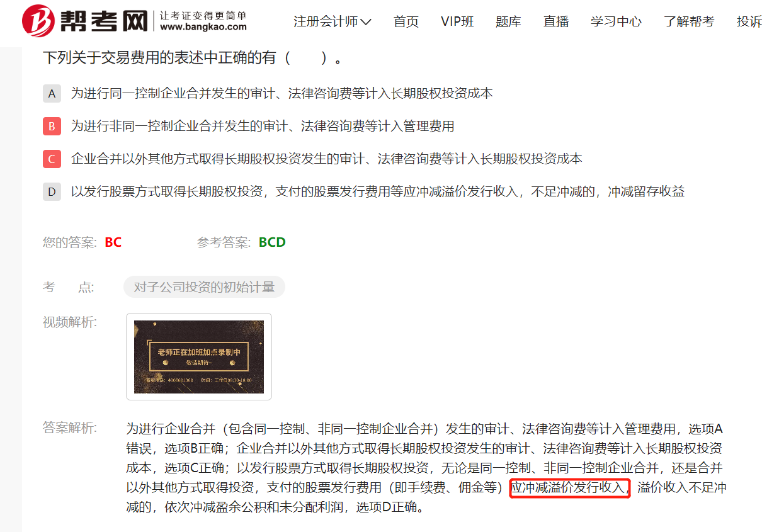Screen dimensions: 762x532
Task: Go to the VIP班 page
Action: point(457,21)
